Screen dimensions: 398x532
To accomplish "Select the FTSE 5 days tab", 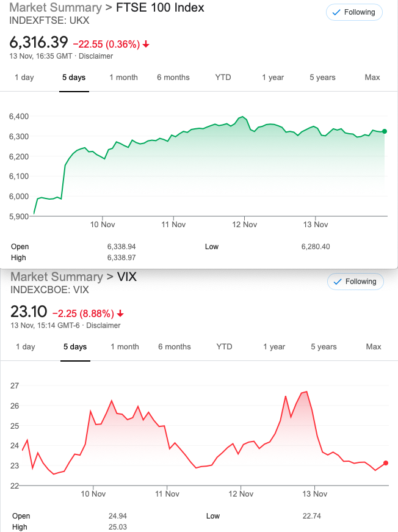I will (74, 78).
